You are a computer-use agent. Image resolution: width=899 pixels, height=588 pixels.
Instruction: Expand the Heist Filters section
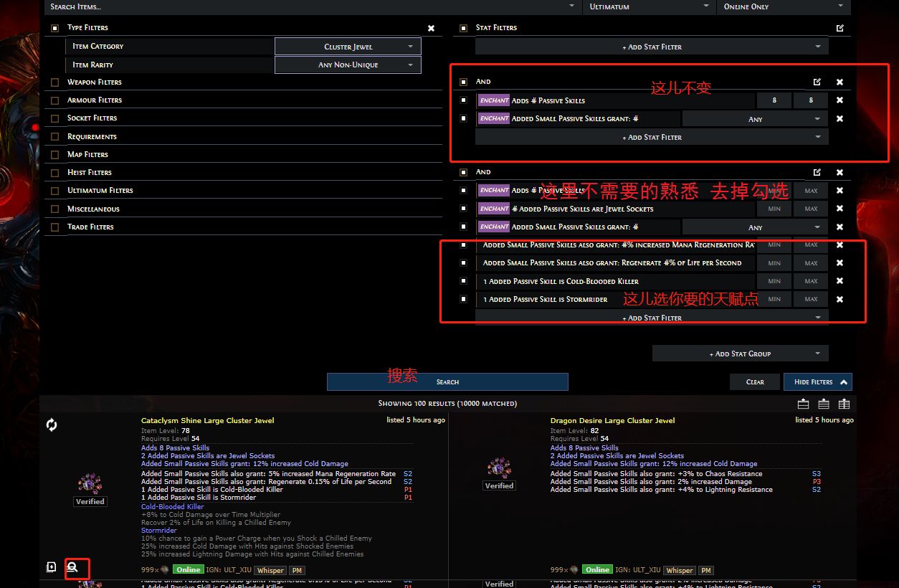[x=89, y=172]
